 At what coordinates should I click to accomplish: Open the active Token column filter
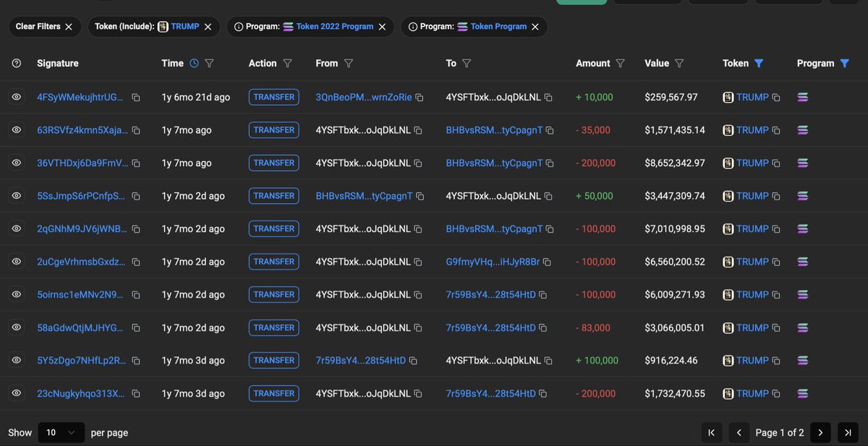tap(759, 64)
